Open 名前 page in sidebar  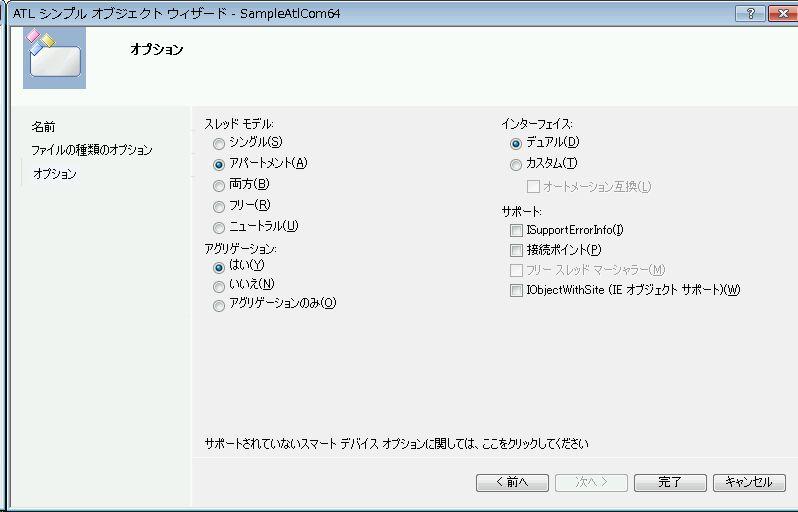point(43,127)
